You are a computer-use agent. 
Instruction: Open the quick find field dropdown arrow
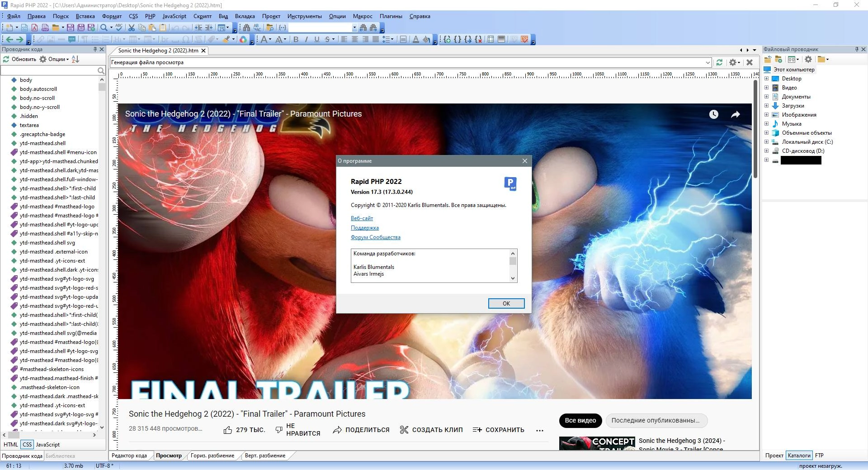[x=354, y=28]
